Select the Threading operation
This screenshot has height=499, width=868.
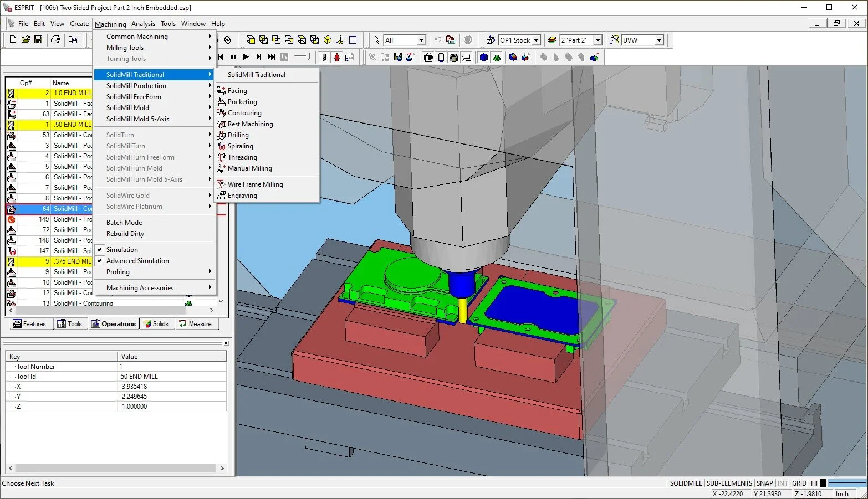click(268, 157)
